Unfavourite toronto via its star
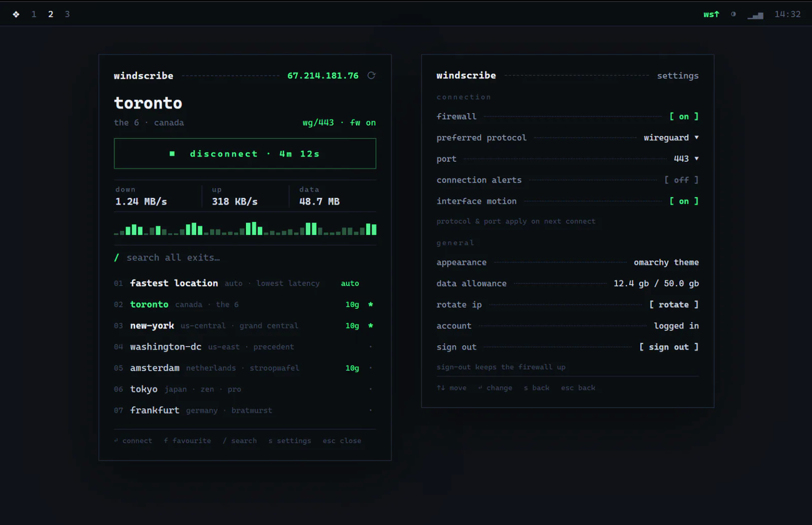Image resolution: width=812 pixels, height=525 pixels. (x=370, y=305)
